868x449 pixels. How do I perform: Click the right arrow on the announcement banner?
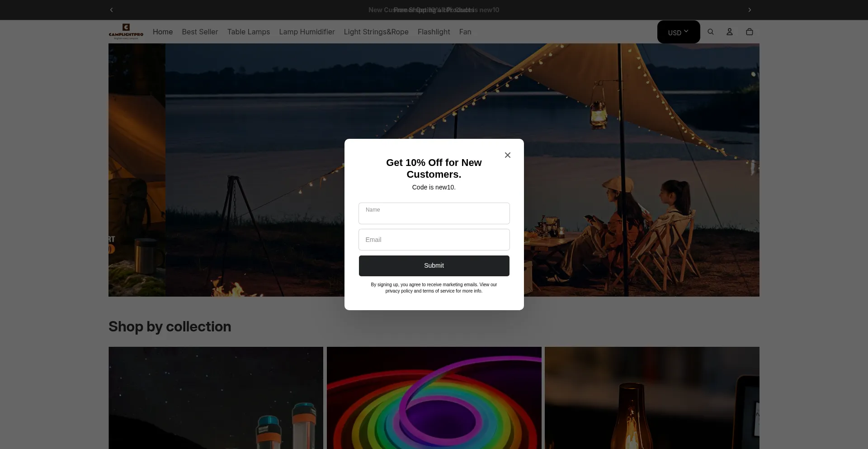pos(750,9)
